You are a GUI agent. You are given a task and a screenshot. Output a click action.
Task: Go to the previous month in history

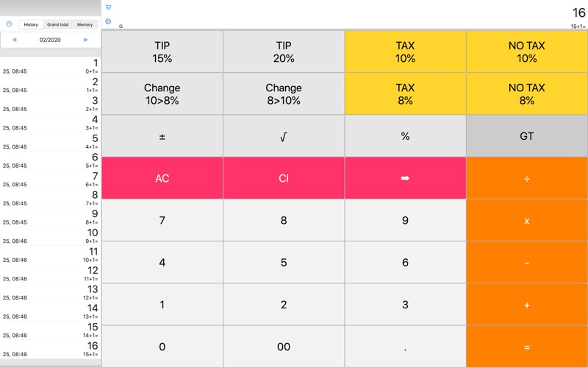tap(14, 40)
